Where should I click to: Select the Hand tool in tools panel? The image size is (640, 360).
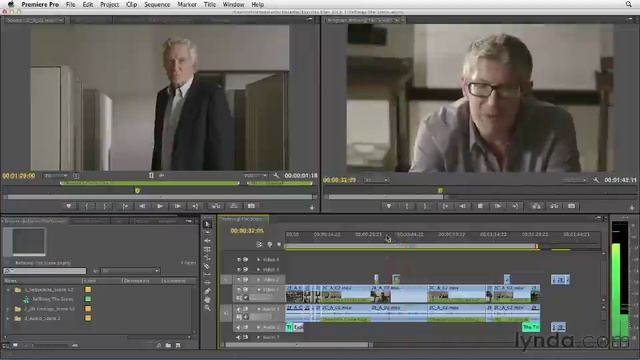click(207, 300)
